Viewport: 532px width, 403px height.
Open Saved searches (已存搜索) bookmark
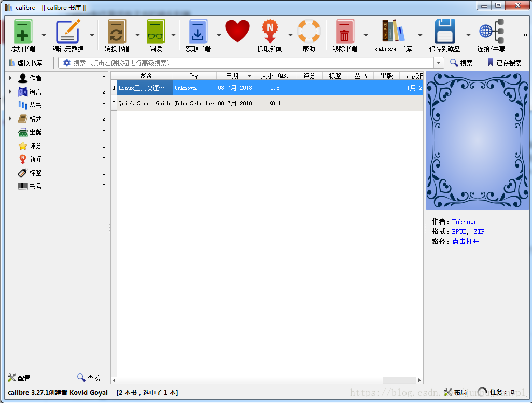(504, 63)
